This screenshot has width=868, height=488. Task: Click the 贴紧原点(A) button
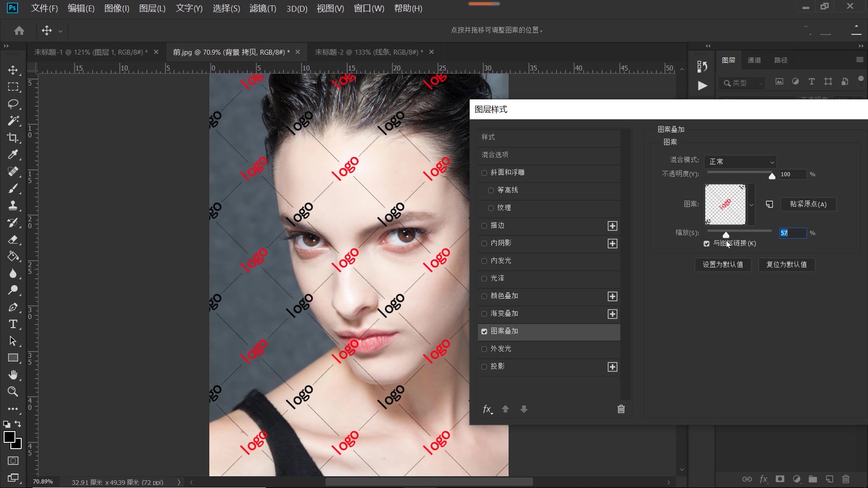807,205
